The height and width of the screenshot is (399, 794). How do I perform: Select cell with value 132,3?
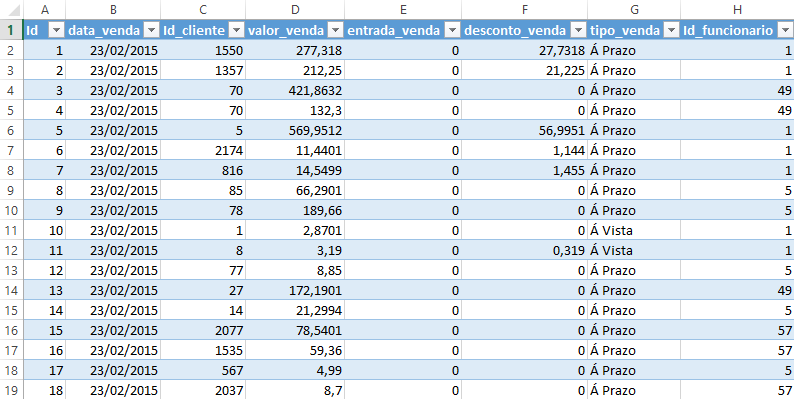coord(295,110)
